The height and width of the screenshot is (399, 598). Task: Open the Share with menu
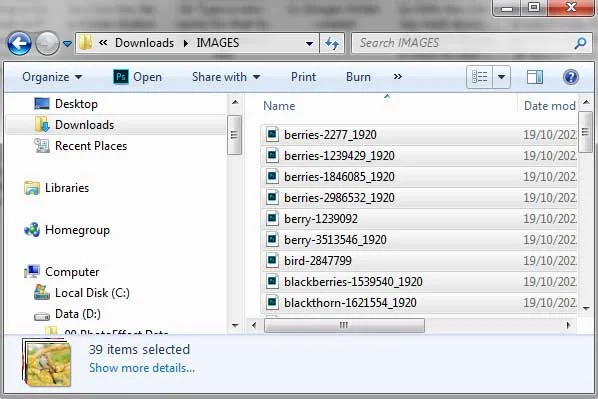point(226,77)
